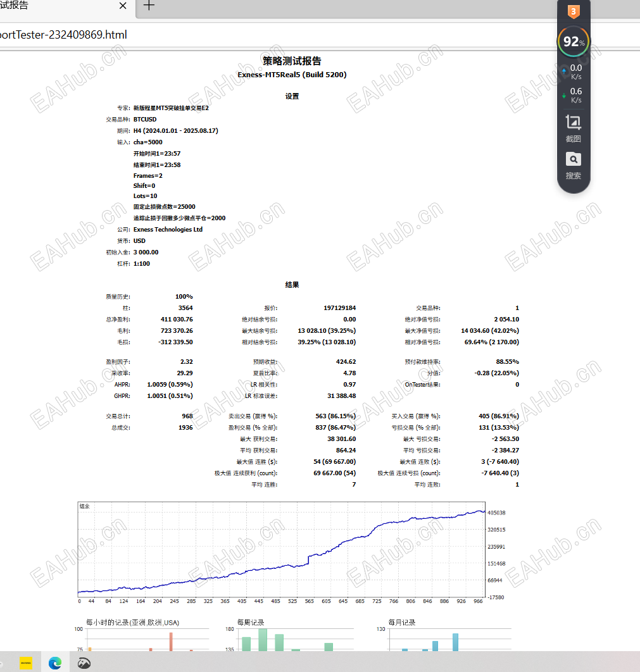
Task: Click the history quality value 100%
Action: click(x=184, y=297)
